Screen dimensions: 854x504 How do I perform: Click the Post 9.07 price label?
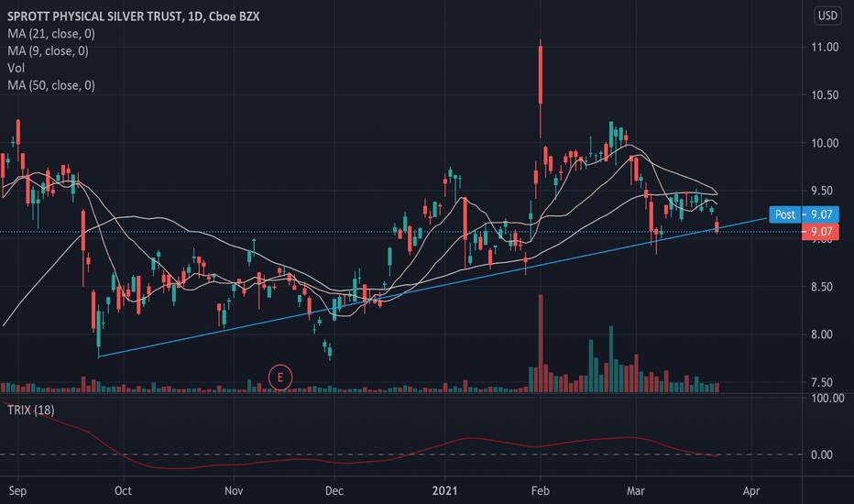click(x=804, y=214)
